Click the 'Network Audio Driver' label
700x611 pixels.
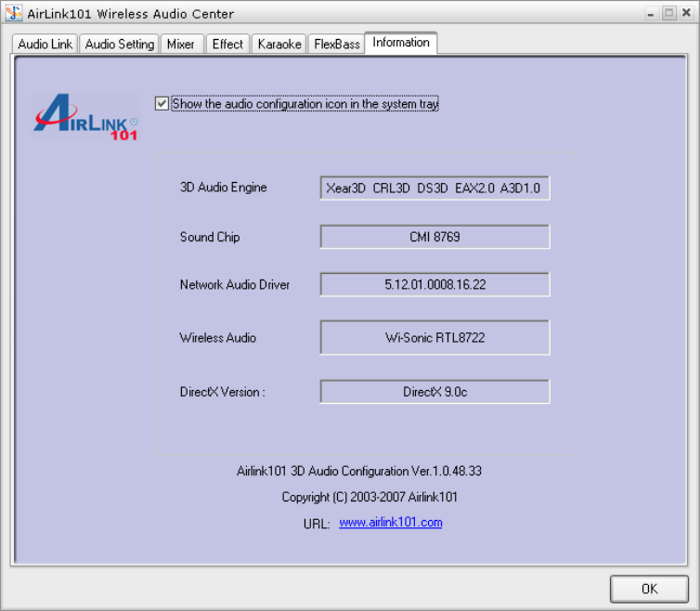tap(235, 284)
